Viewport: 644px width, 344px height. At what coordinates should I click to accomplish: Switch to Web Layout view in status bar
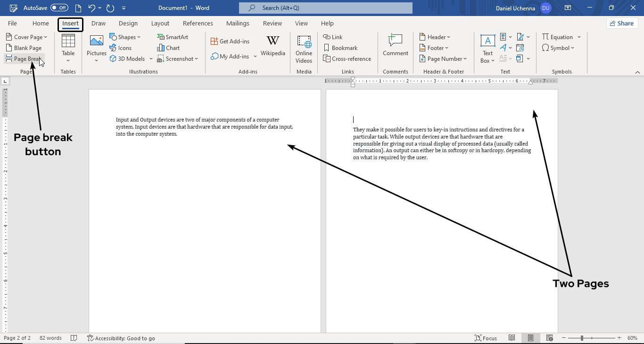pos(549,338)
